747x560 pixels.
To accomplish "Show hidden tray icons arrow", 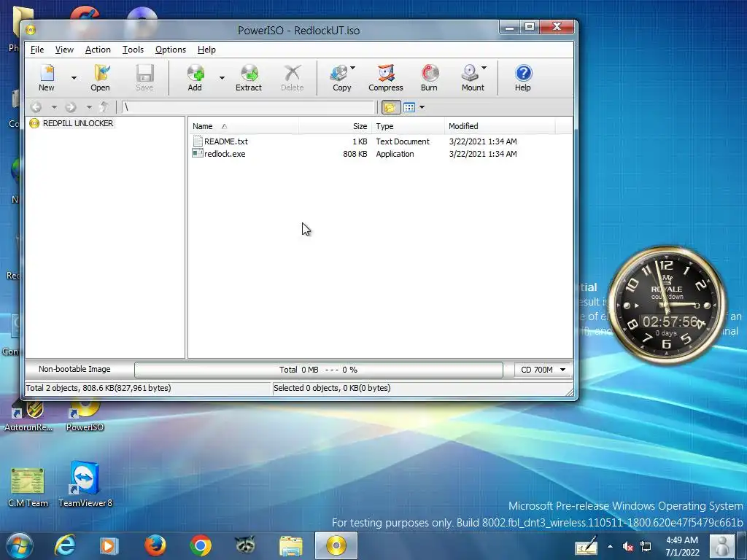I will (x=610, y=547).
